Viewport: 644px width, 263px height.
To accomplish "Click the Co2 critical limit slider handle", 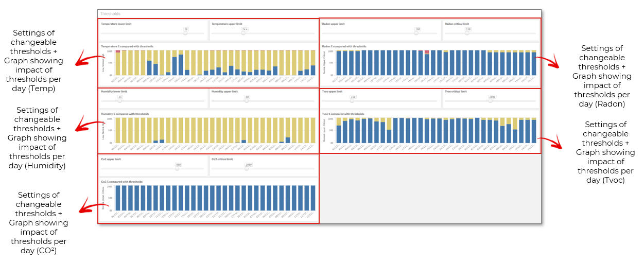I will tap(248, 168).
